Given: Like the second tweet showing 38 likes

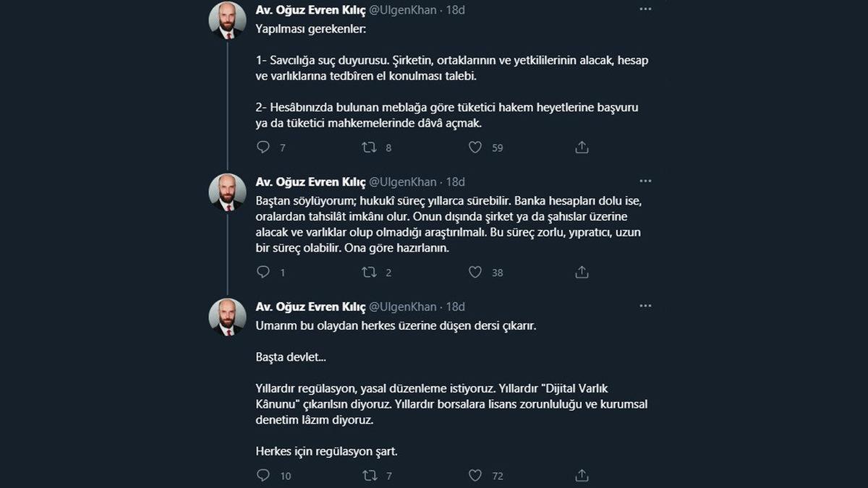Looking at the screenshot, I should (x=475, y=272).
